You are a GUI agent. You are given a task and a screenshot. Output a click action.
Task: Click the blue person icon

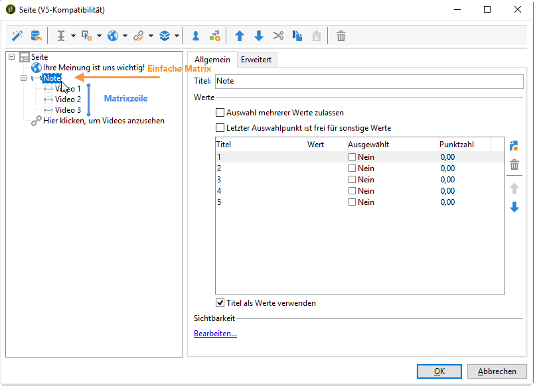click(x=196, y=36)
